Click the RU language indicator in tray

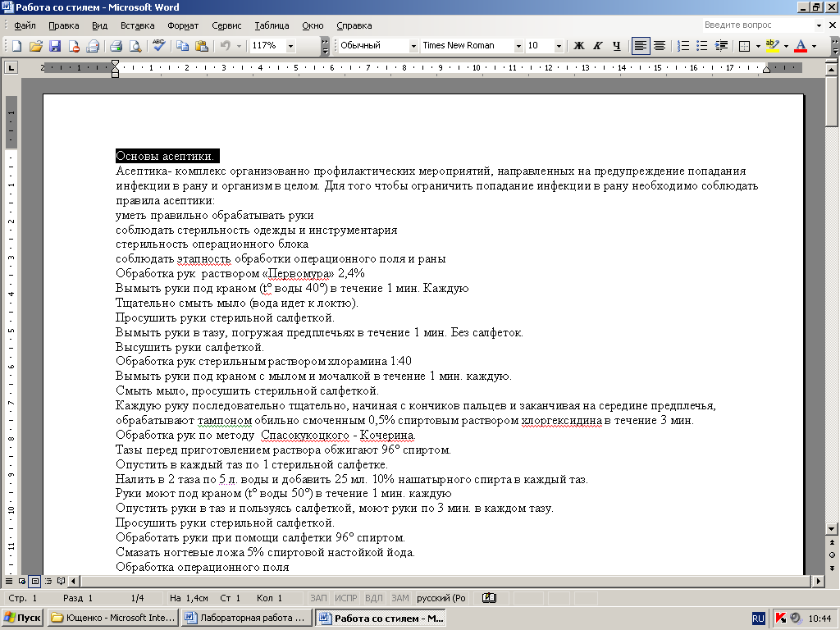click(758, 619)
